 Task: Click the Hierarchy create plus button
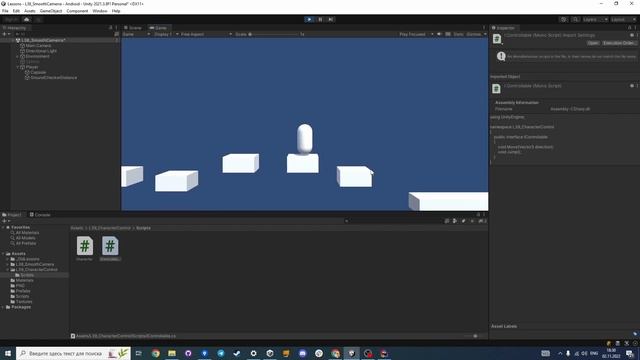tap(6, 34)
